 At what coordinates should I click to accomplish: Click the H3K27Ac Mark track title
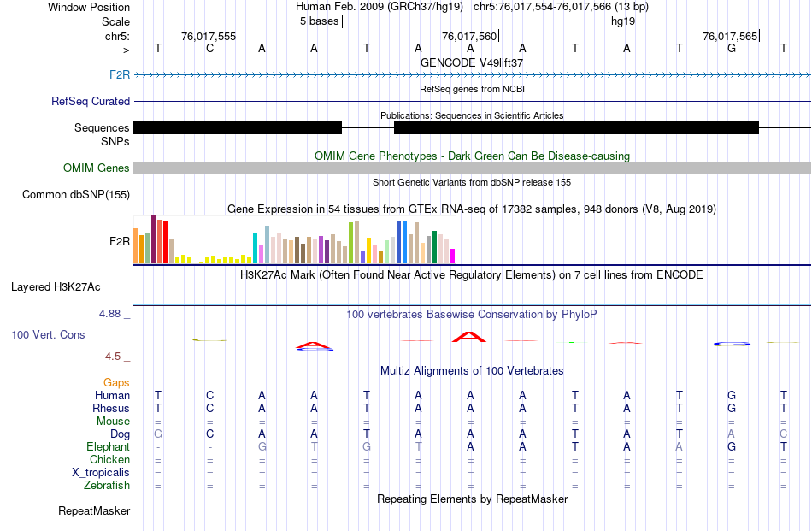tap(472, 275)
